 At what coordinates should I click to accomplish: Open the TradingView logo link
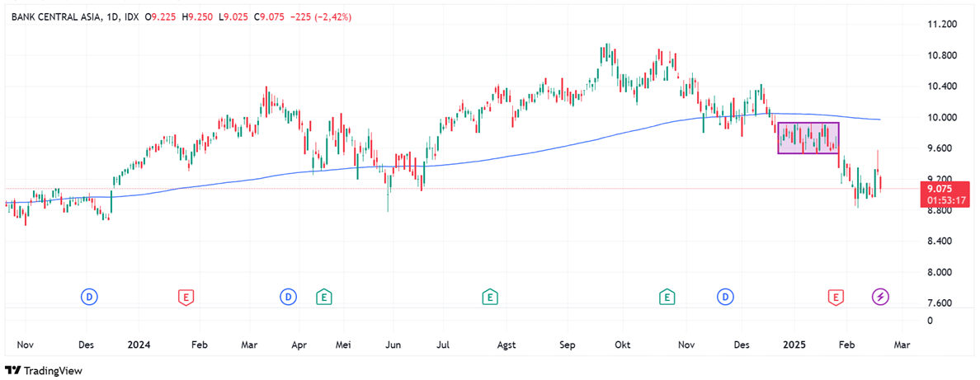tap(43, 371)
